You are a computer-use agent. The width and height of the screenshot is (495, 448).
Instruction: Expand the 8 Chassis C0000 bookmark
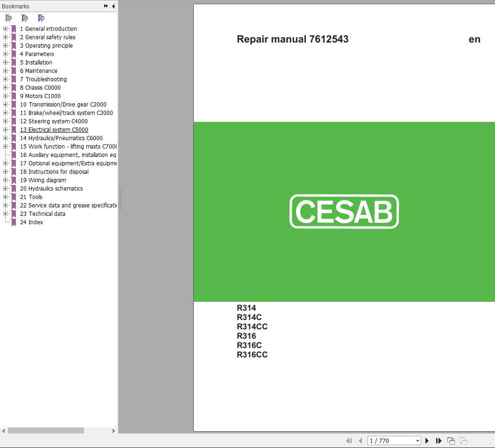point(5,87)
